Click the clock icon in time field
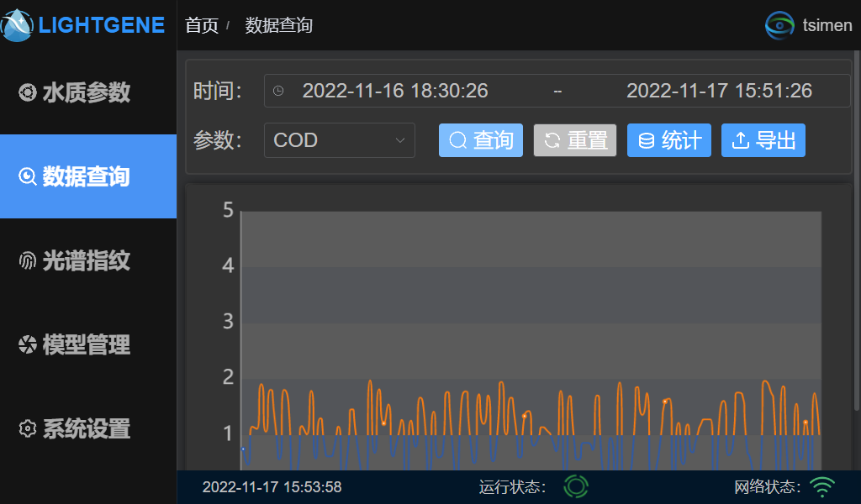 tap(278, 91)
